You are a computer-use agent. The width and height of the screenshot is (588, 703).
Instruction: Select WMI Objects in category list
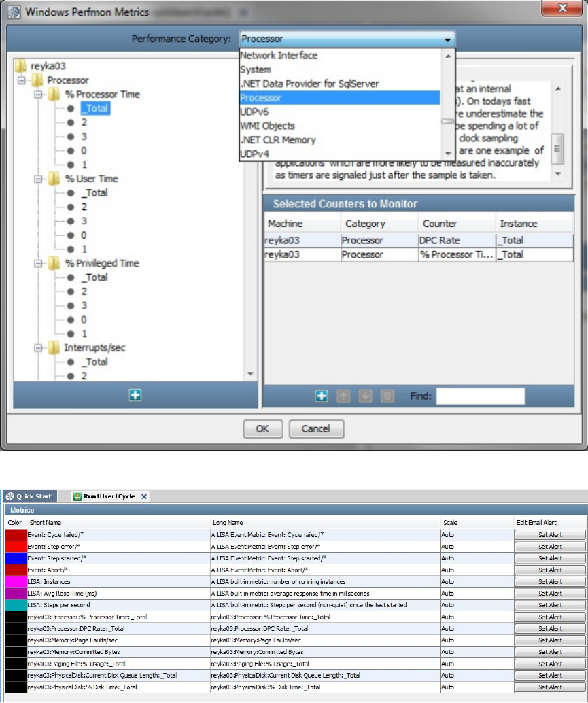click(340, 126)
